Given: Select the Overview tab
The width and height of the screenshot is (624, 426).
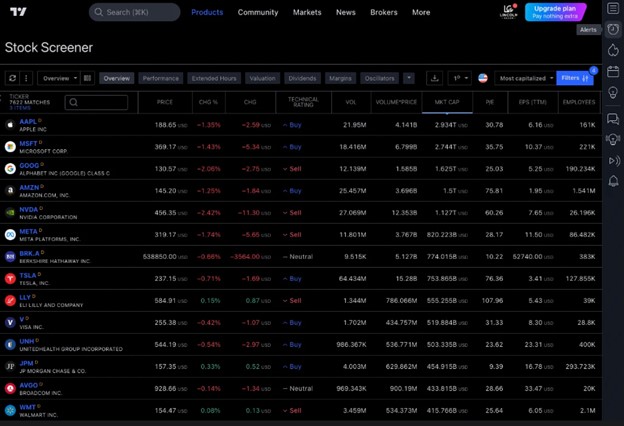Looking at the screenshot, I should (x=117, y=78).
